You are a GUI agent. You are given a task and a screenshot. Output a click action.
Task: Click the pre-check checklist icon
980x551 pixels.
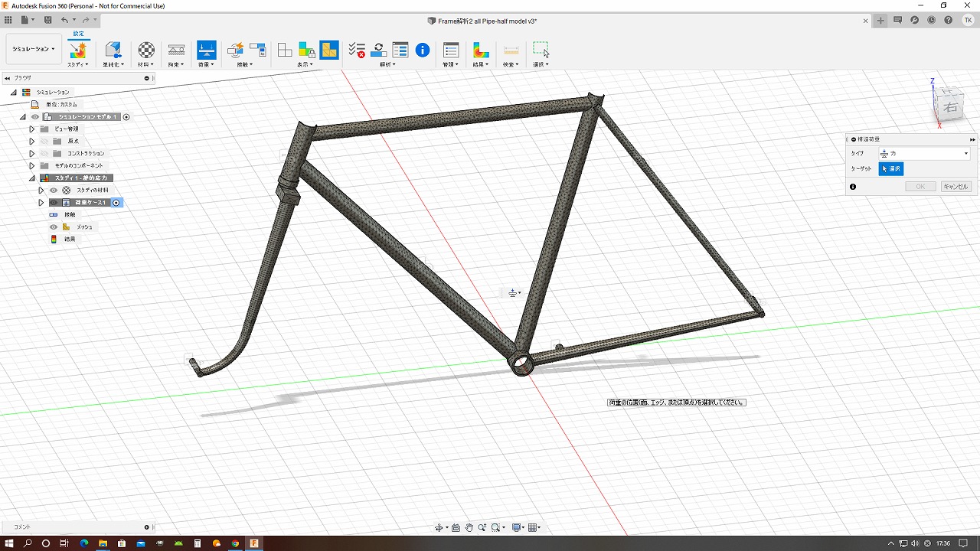[357, 51]
